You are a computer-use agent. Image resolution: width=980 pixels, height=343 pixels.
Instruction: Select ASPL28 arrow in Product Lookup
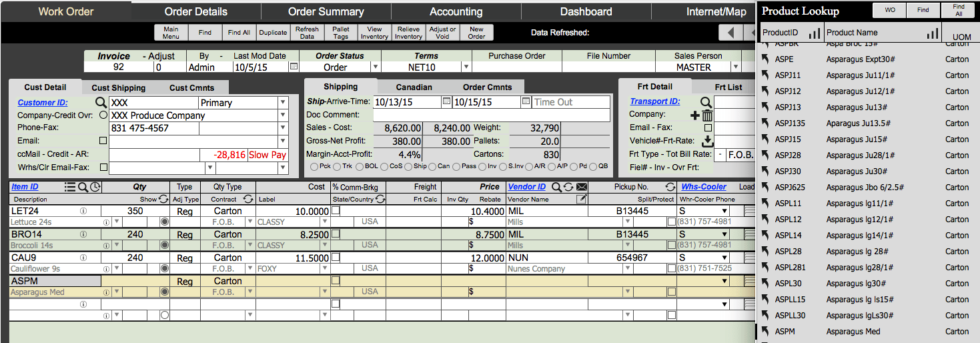766,251
